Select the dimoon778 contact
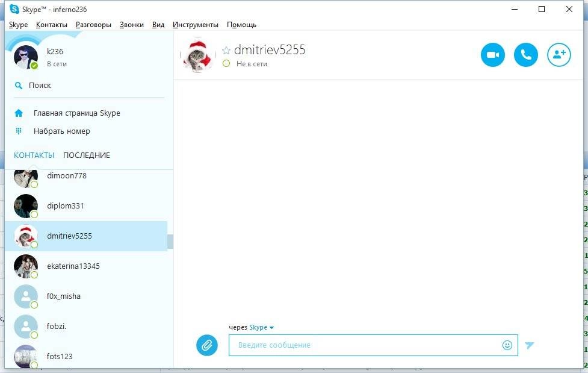The image size is (588, 373). click(x=86, y=178)
